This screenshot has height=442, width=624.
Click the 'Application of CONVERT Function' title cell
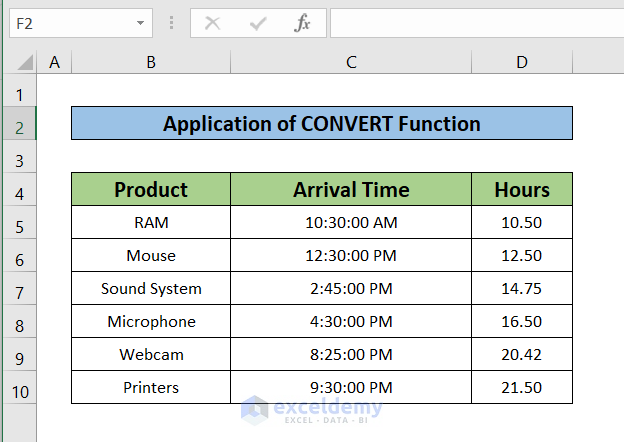tap(322, 123)
